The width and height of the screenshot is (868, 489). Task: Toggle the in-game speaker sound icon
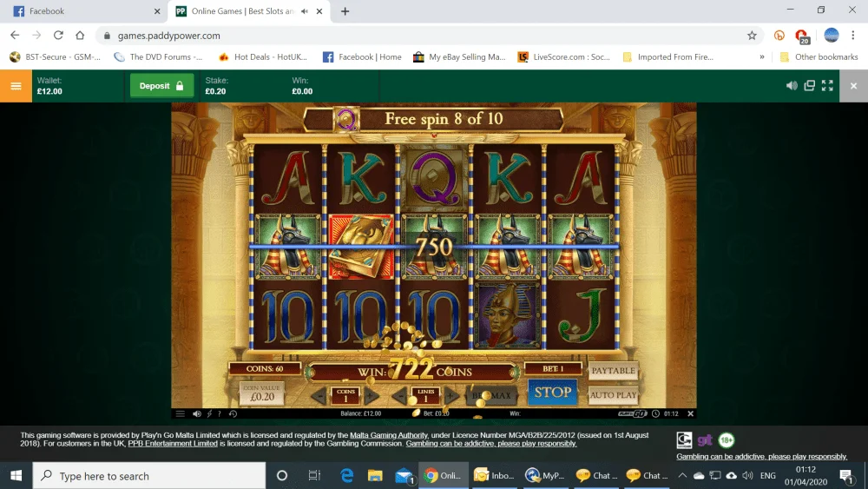pyautogui.click(x=196, y=413)
